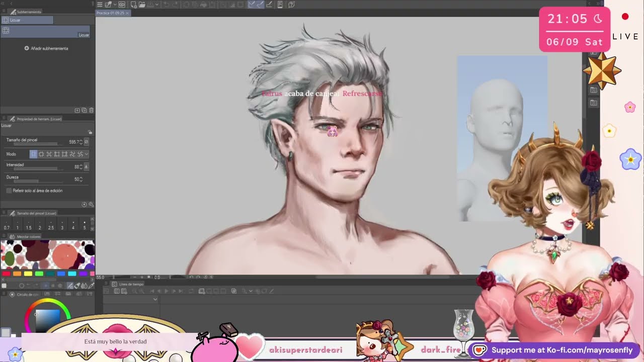This screenshot has height=362, width=644.
Task: Select the last swirl Modo icon
Action: click(80, 154)
